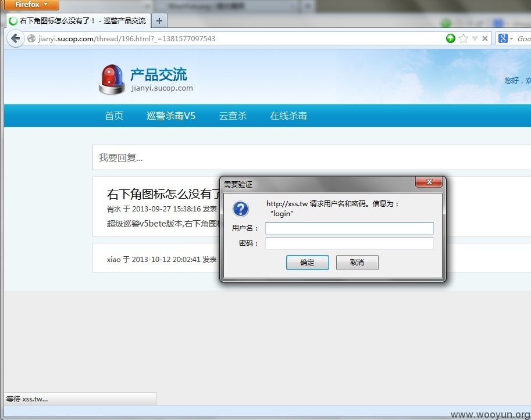Click the 用户名 username field
This screenshot has height=420, width=531.
click(x=349, y=228)
